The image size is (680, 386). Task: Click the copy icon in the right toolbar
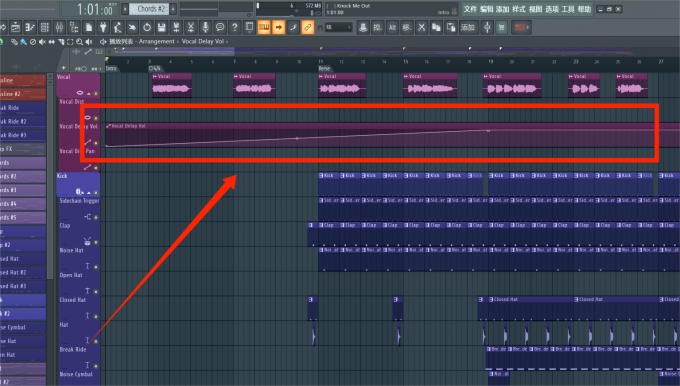pyautogui.click(x=436, y=27)
